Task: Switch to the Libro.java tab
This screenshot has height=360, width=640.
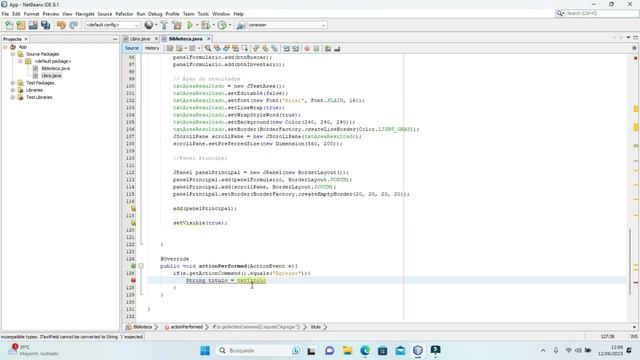Action: click(139, 39)
